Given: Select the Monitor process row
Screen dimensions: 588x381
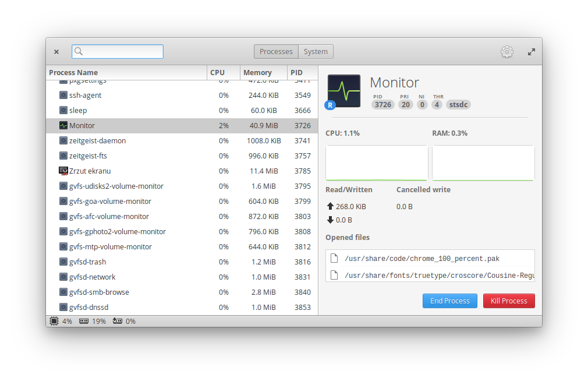Looking at the screenshot, I should tap(182, 125).
